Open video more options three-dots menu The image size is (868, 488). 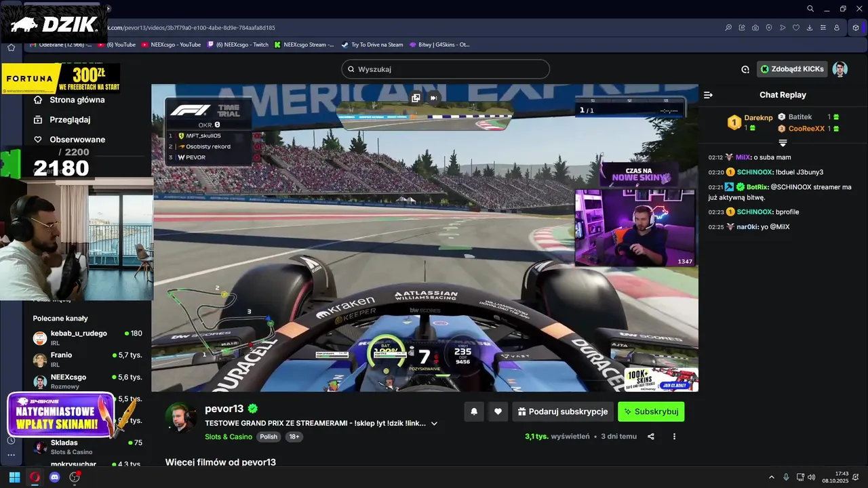point(674,436)
